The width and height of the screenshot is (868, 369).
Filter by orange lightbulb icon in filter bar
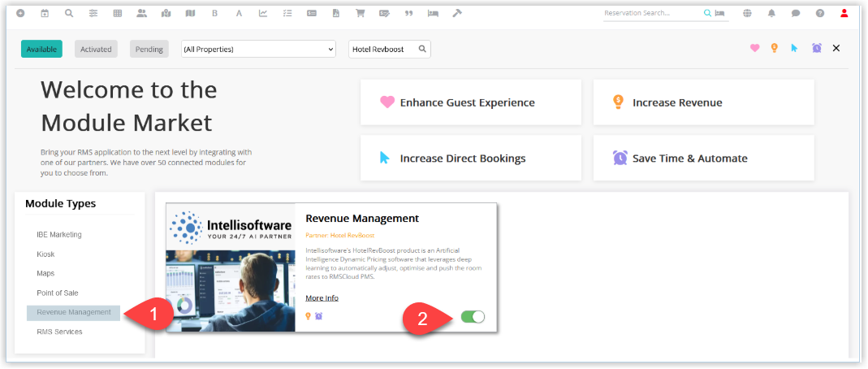[775, 48]
